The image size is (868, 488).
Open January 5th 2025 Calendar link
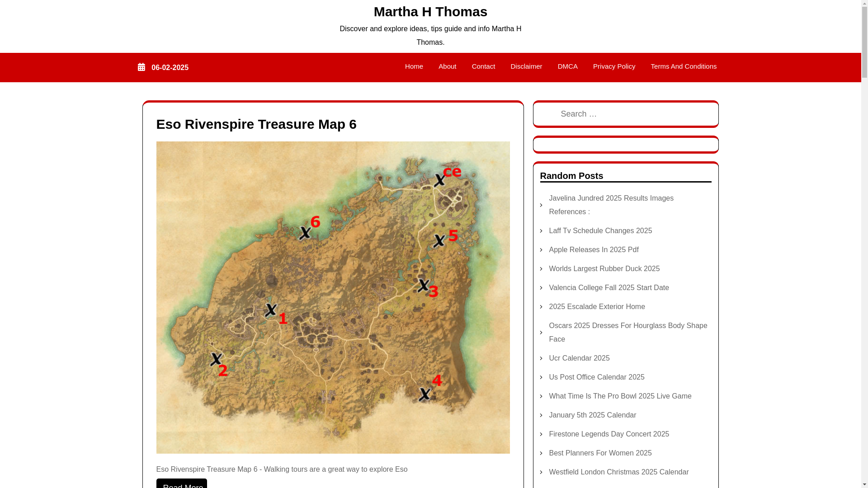click(592, 415)
